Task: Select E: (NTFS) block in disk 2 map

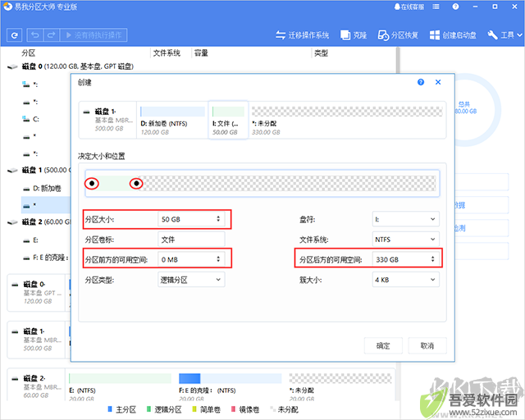Action: coord(120,387)
